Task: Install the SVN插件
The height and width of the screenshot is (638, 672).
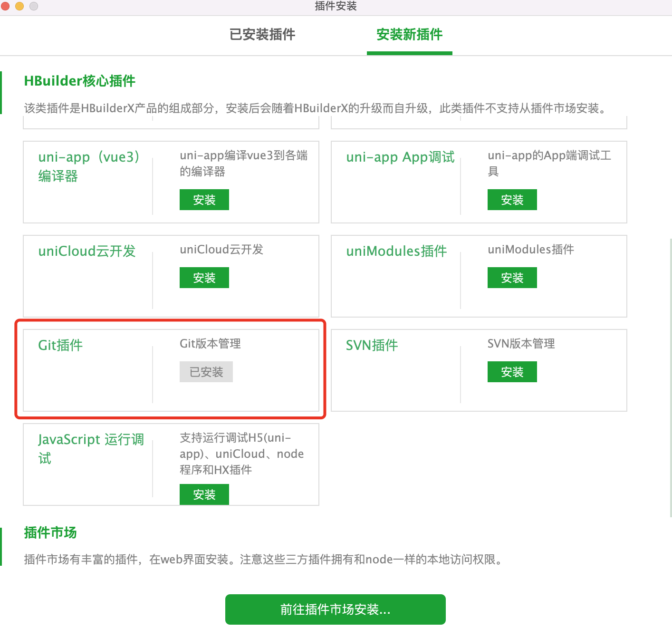Action: [x=512, y=372]
